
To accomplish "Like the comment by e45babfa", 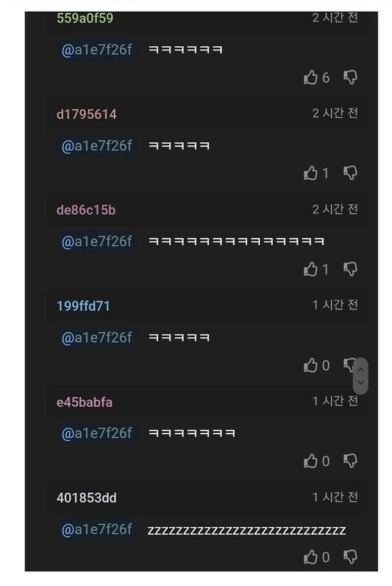I will (x=311, y=461).
